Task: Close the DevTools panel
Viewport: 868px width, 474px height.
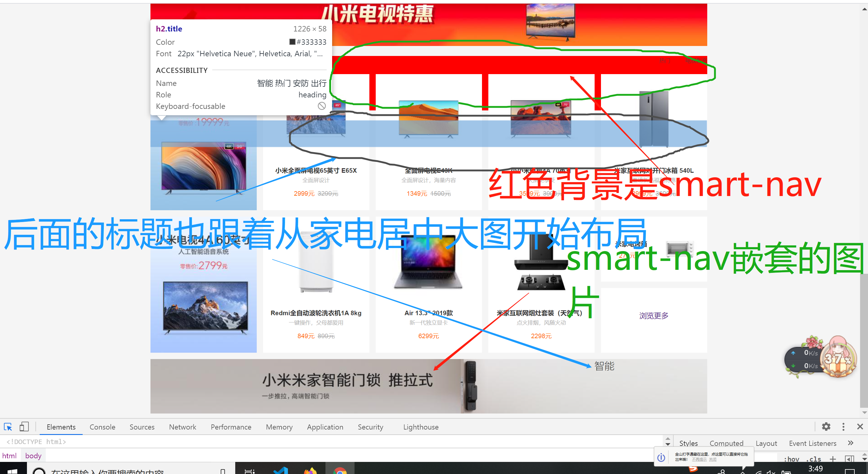Action: pos(860,427)
